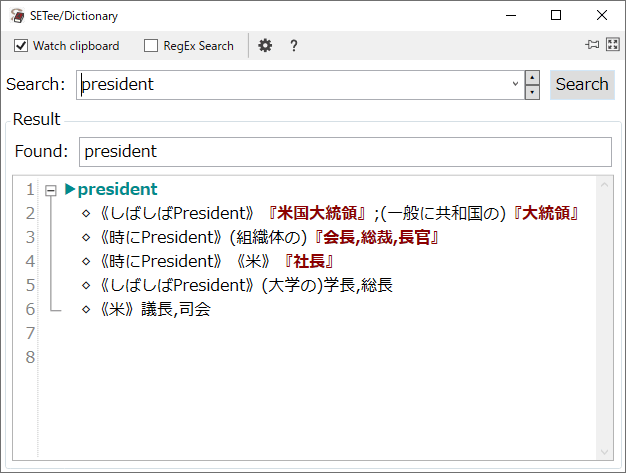
Task: Click the diamond bullet on the 議長,司会 line
Action: point(86,310)
